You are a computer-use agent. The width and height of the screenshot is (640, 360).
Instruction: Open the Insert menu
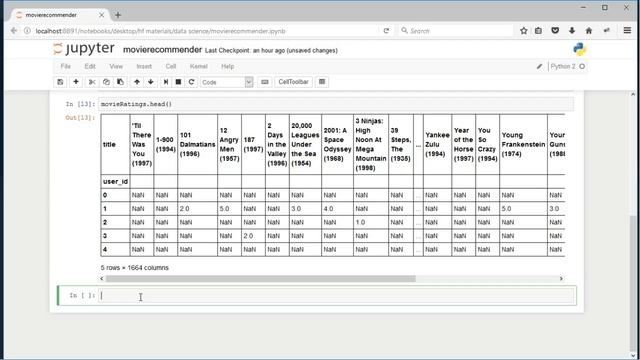144,66
